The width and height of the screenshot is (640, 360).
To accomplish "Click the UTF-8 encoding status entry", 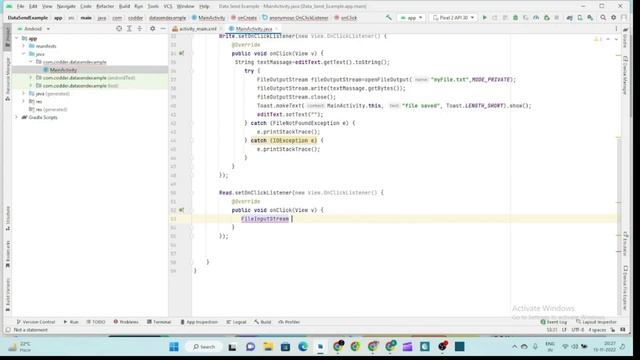I will [x=578, y=330].
